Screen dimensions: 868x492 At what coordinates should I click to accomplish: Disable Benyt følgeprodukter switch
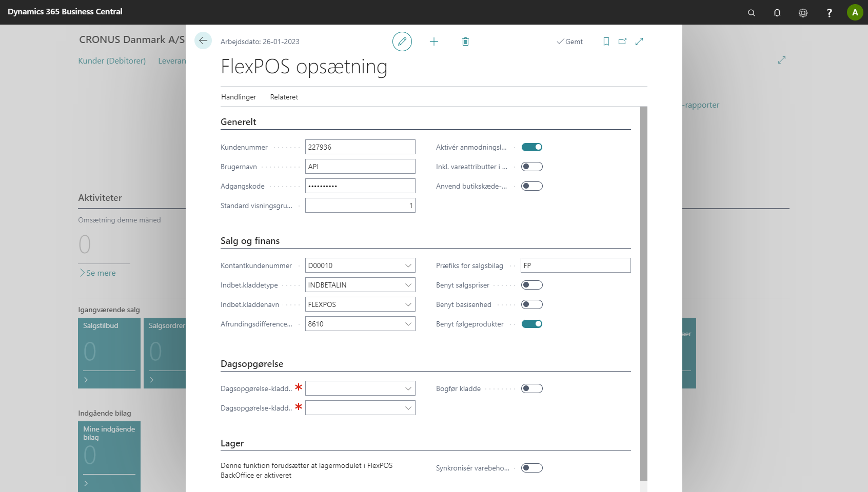coord(532,324)
